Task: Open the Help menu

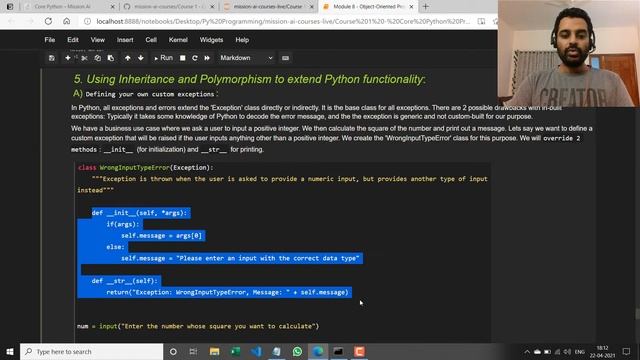Action: coord(242,40)
